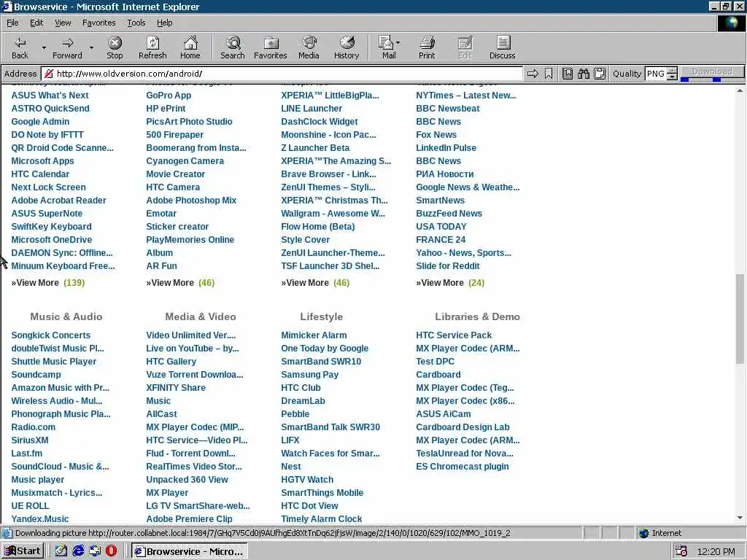
Task: Open the PicsArt Photo Studio link
Action: click(x=189, y=122)
